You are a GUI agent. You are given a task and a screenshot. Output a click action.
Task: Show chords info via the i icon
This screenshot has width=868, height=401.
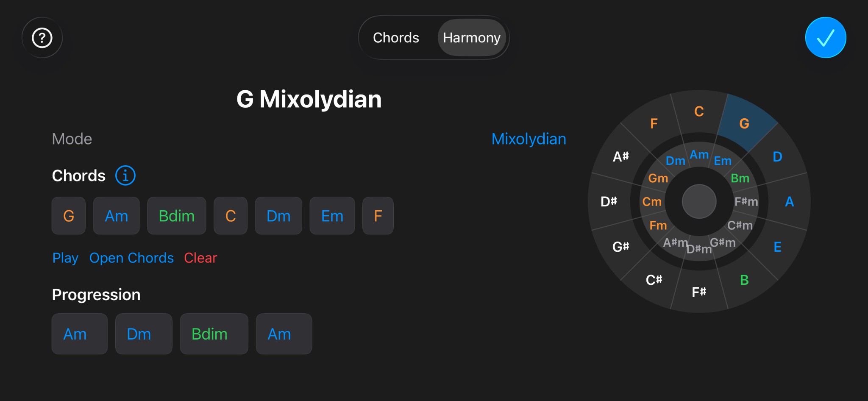point(125,175)
